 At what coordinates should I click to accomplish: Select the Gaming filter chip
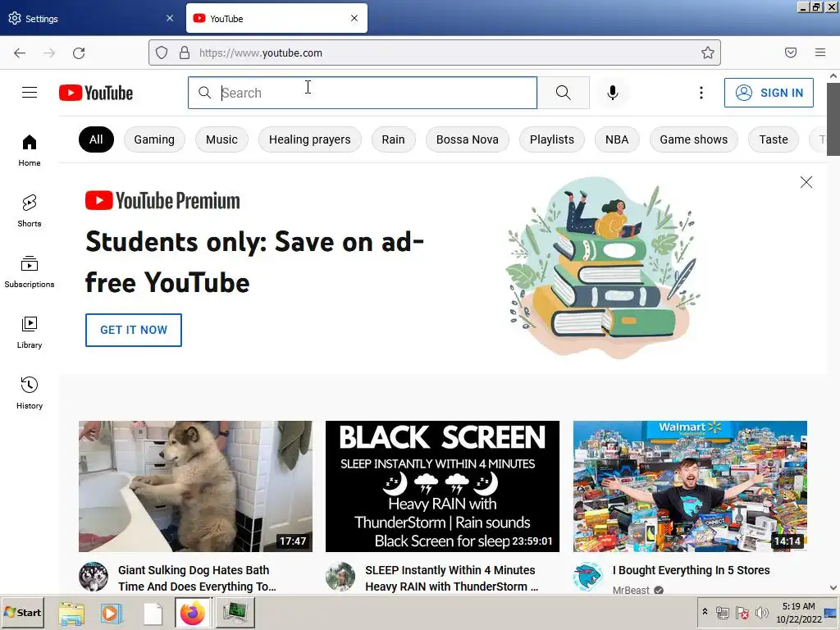(154, 139)
